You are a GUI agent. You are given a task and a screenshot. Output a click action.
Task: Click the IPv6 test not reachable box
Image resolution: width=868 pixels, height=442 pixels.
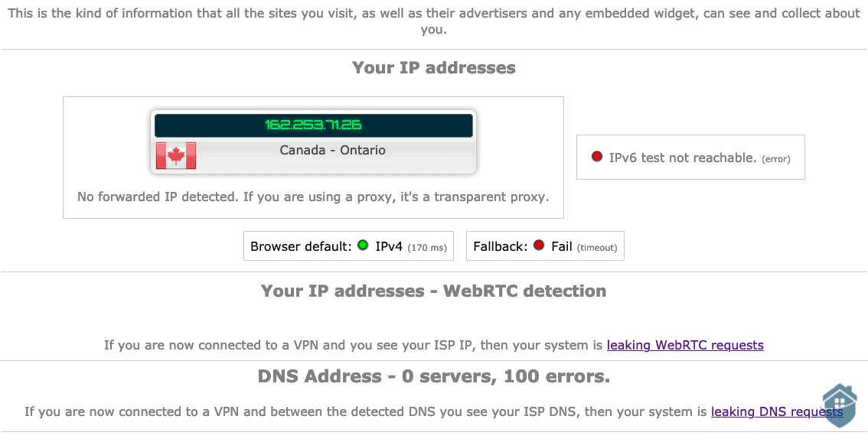tap(690, 158)
